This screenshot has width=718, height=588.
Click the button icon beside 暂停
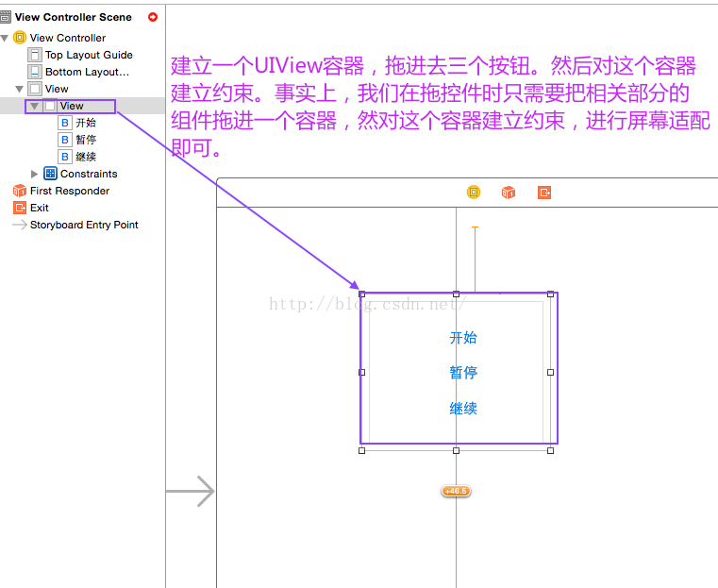tap(65, 140)
